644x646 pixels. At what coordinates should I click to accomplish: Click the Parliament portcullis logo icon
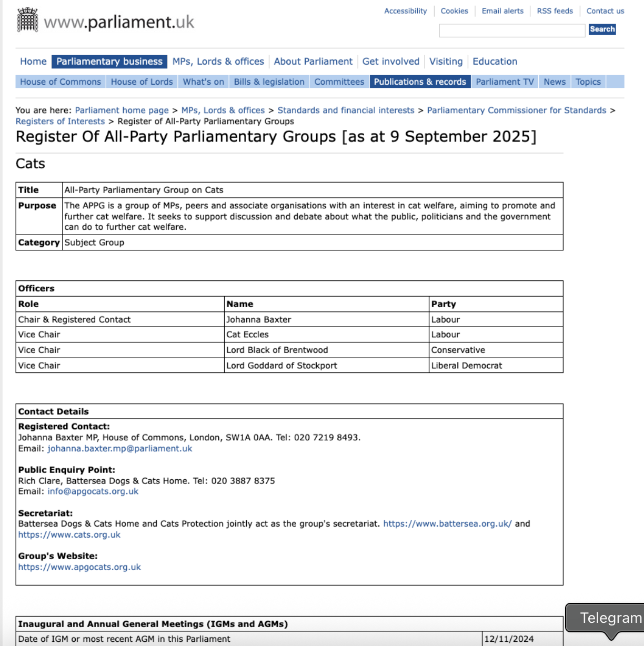[28, 21]
